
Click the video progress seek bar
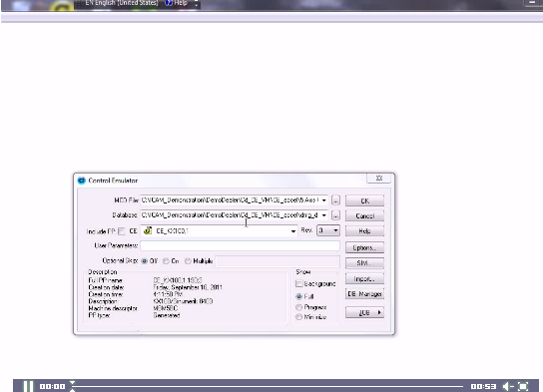[268, 386]
